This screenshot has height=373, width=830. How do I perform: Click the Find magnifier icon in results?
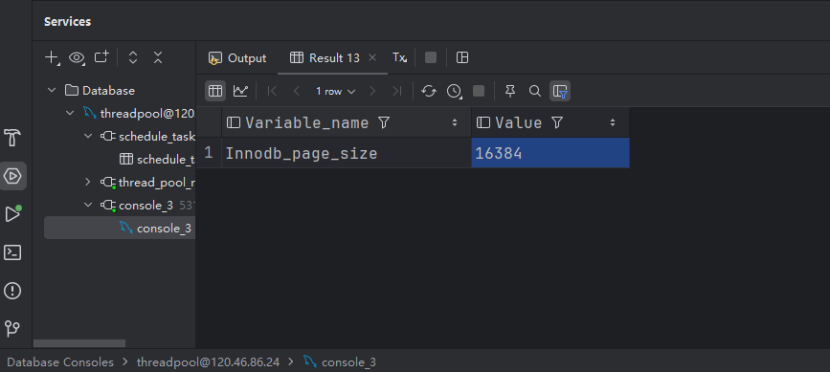[x=535, y=91]
